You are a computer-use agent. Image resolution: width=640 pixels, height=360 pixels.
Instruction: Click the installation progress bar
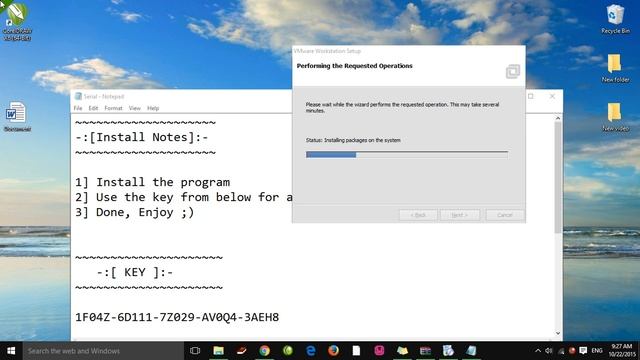click(x=407, y=155)
